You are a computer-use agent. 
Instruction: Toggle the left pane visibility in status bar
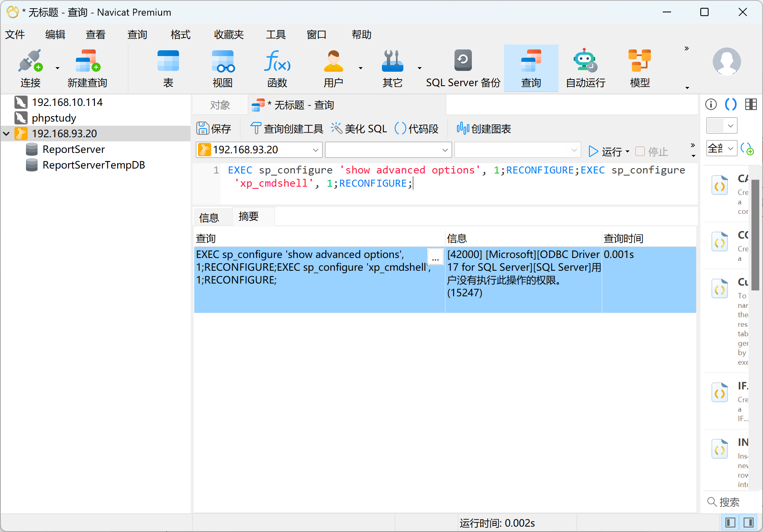pyautogui.click(x=730, y=523)
